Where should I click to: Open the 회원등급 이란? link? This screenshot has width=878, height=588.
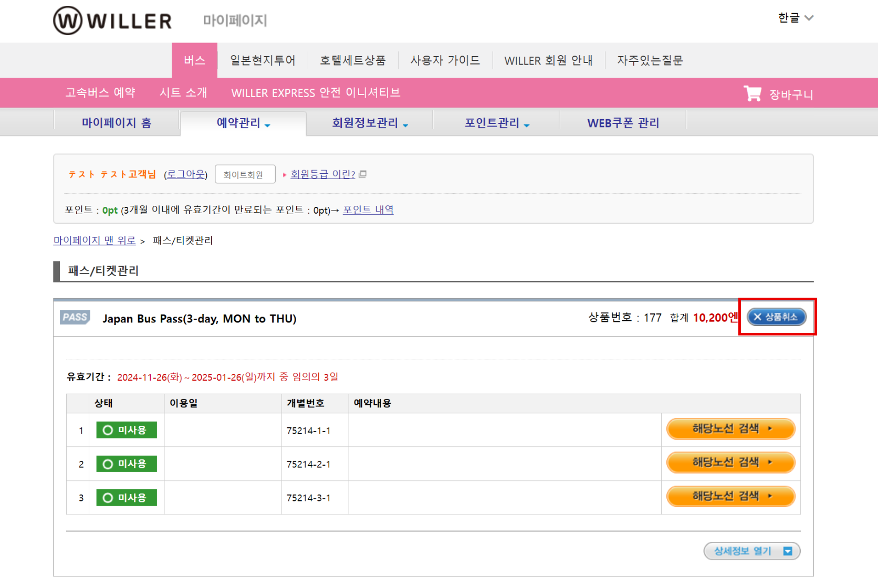point(323,174)
